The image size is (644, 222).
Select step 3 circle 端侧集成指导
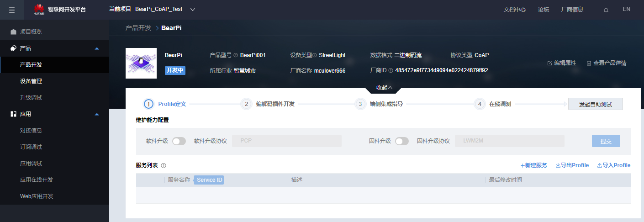[x=360, y=104]
